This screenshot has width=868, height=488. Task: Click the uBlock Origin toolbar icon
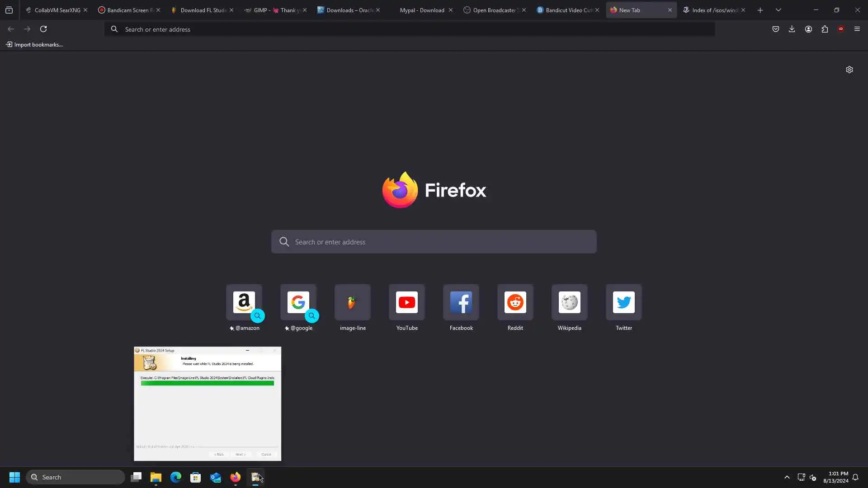[840, 29]
